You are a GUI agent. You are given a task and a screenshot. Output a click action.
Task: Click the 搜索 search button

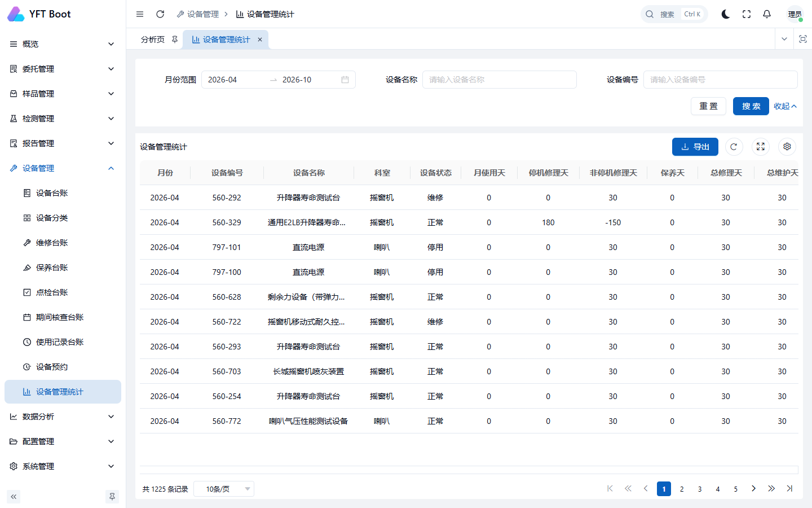click(x=751, y=106)
